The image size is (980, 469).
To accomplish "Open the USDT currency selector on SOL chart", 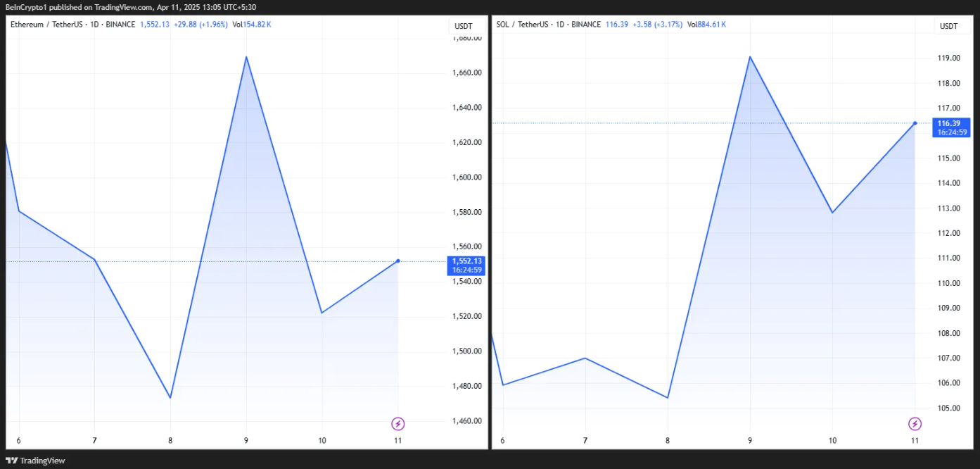I will coord(948,26).
